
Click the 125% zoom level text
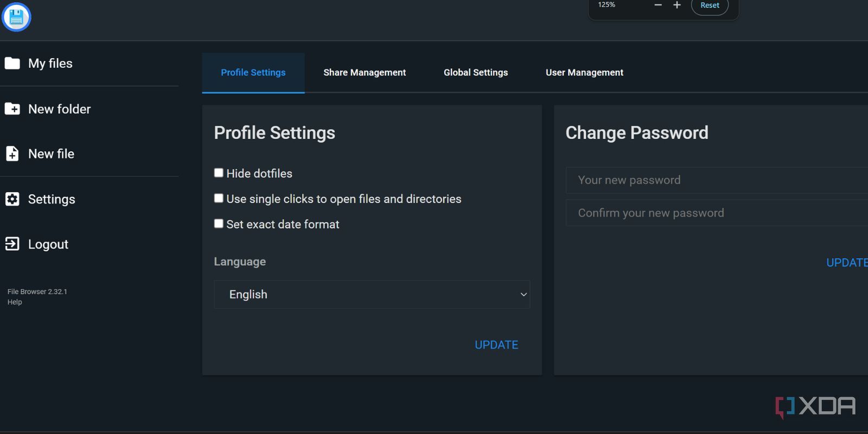tap(607, 5)
